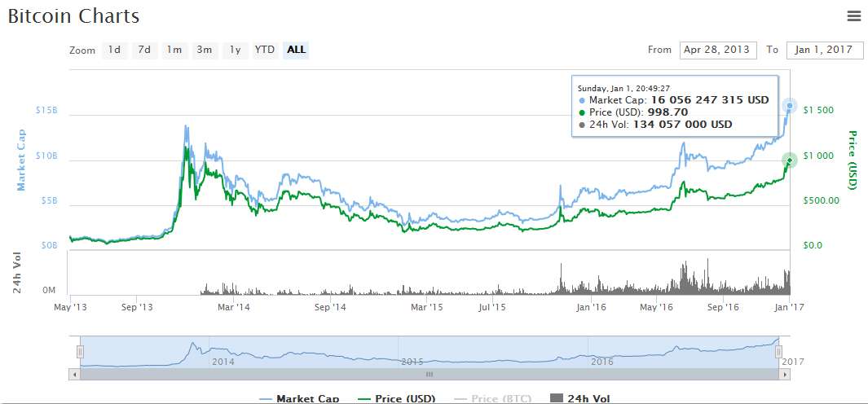868x404 pixels.
Task: Select the YTD zoom range
Action: point(265,50)
